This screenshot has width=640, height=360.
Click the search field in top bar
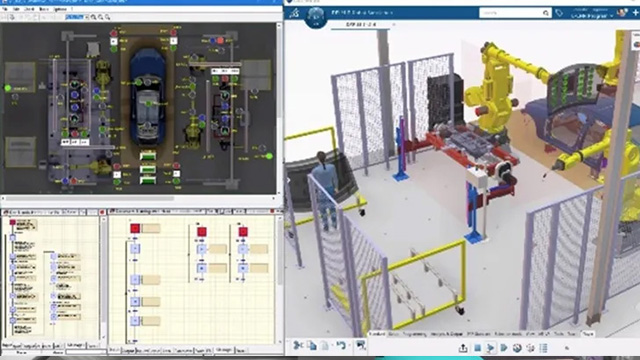click(511, 13)
